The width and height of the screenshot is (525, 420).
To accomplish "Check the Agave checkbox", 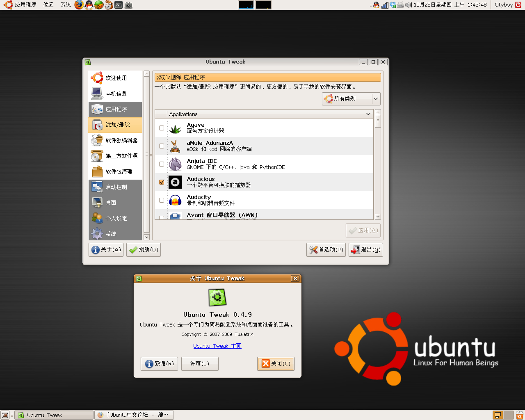I will click(162, 128).
